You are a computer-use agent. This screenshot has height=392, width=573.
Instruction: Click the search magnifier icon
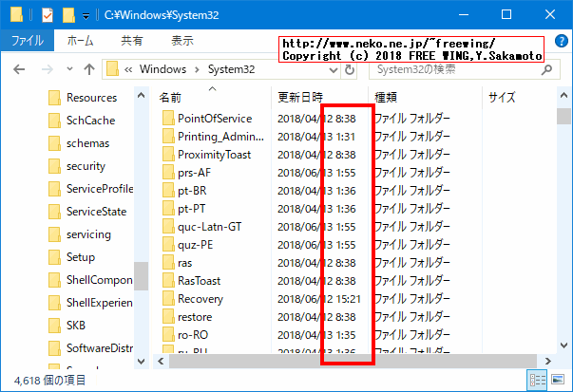pyautogui.click(x=546, y=69)
